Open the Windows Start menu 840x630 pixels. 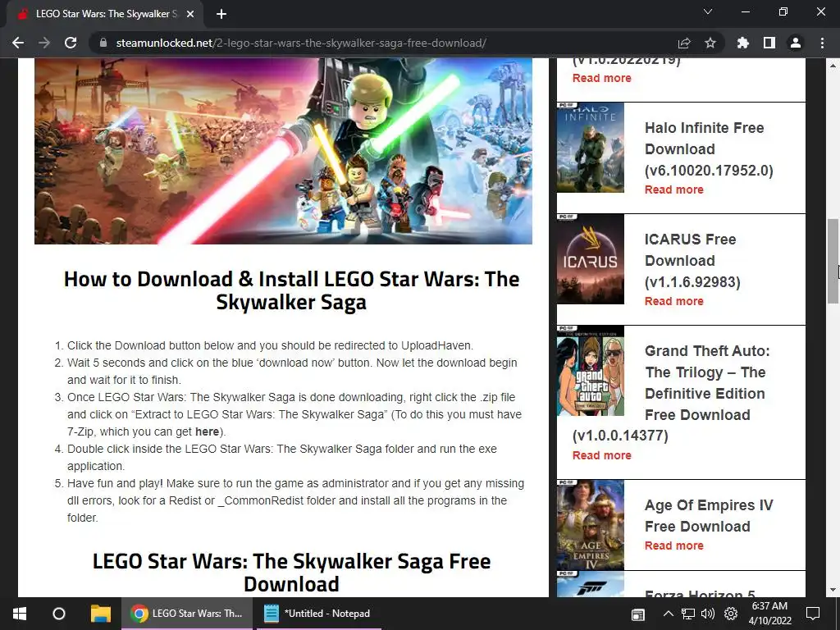coord(20,614)
